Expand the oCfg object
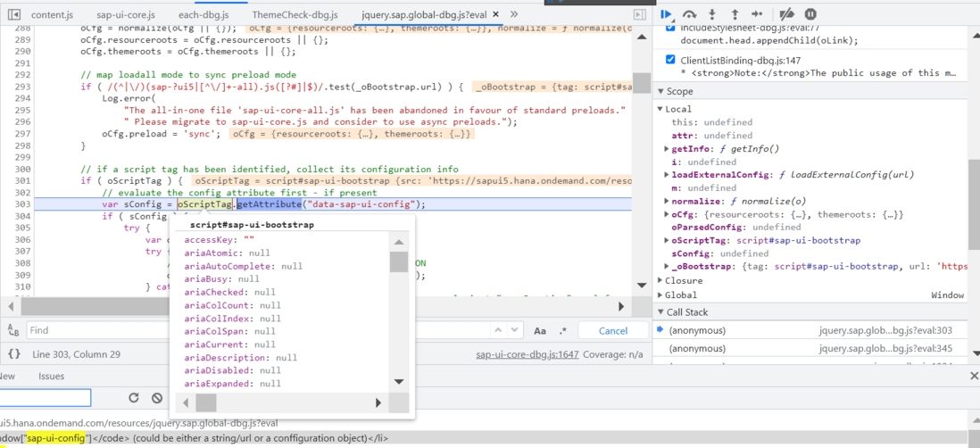 coord(667,214)
